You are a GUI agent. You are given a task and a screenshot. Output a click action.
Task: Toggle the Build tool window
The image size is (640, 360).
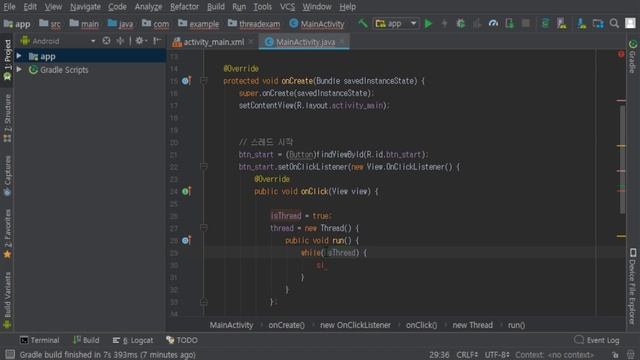tap(86, 340)
